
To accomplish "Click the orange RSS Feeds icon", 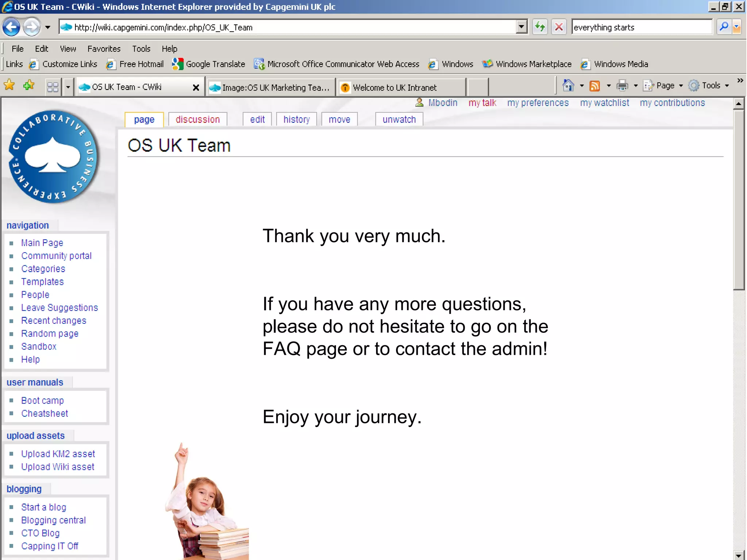I will (595, 86).
